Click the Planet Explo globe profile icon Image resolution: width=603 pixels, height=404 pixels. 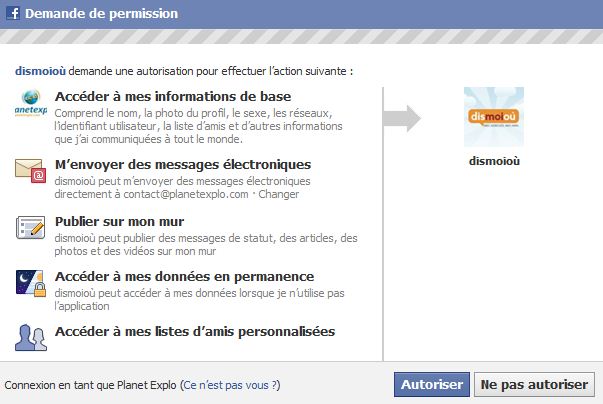coord(31,103)
